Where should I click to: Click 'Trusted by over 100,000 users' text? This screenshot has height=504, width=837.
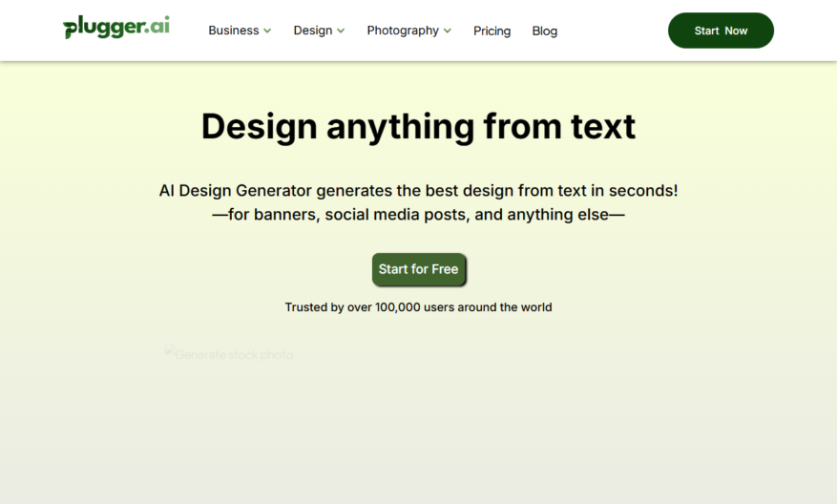[418, 307]
